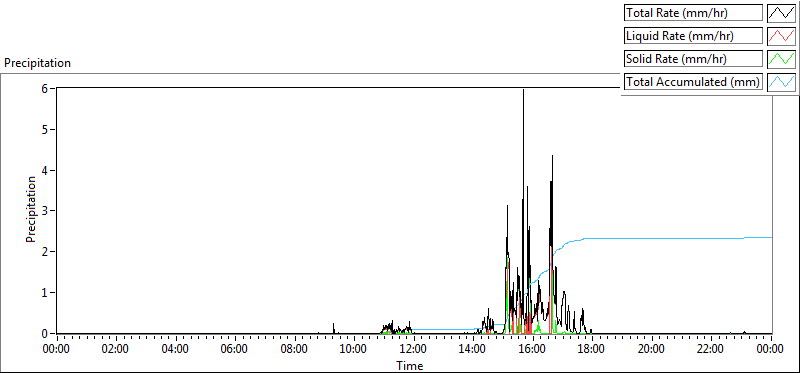Click the 08:00 time axis label
Viewport: 800px width, 373px height.
point(295,349)
